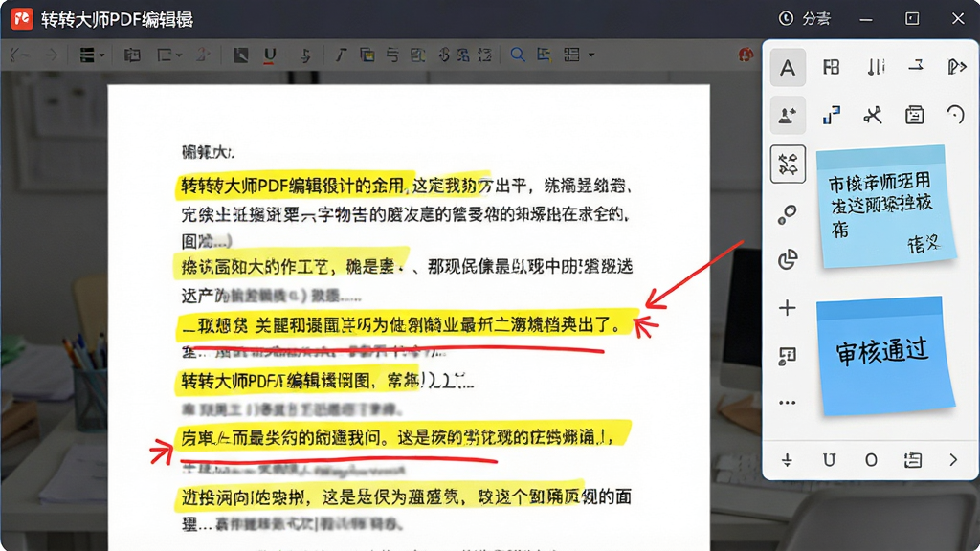Open the dropdown arrow beside the list-view icon
Screen dimensions: 980x551
101,55
